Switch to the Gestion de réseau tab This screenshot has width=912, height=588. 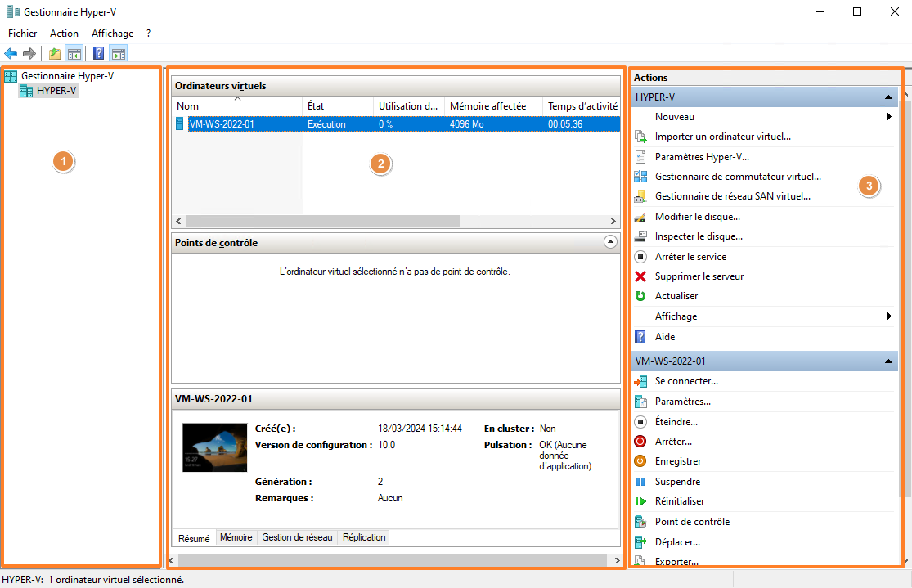pyautogui.click(x=297, y=537)
